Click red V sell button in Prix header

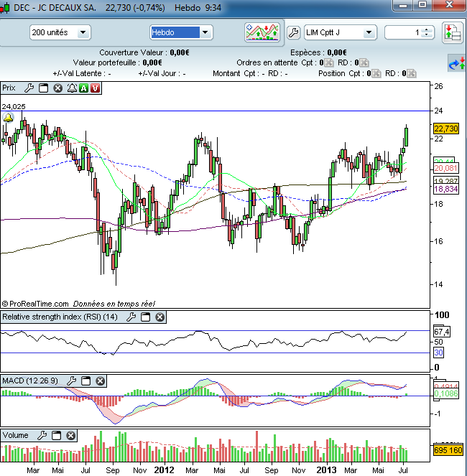[95, 88]
